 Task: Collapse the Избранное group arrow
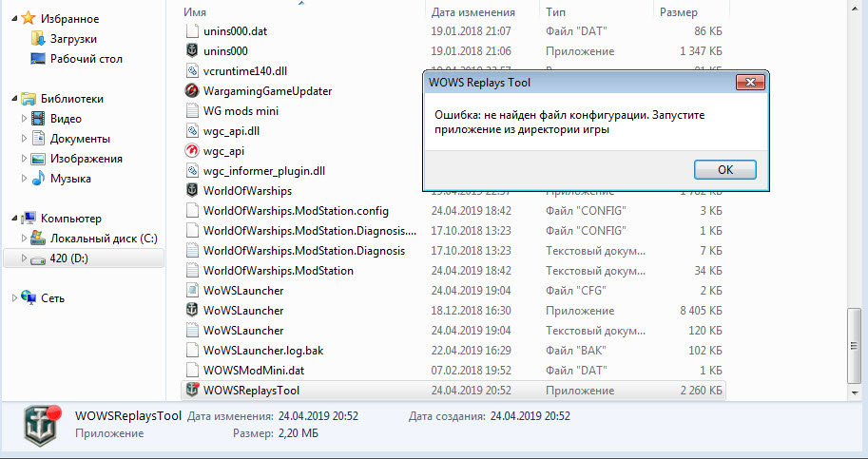[14, 19]
